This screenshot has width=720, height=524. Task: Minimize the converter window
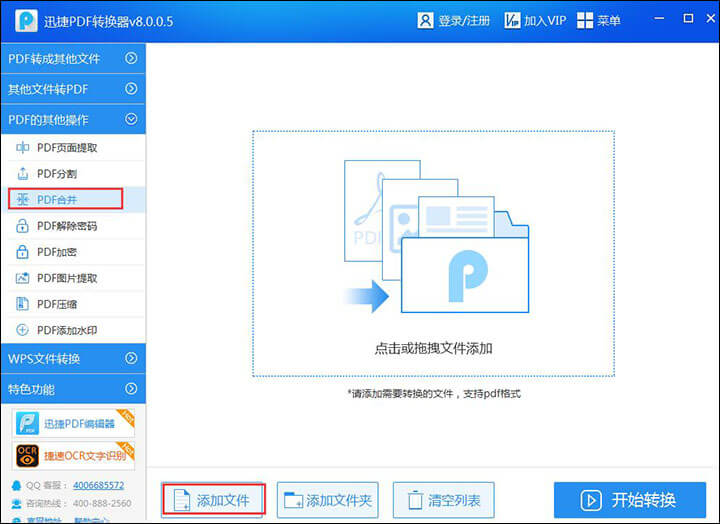point(659,18)
